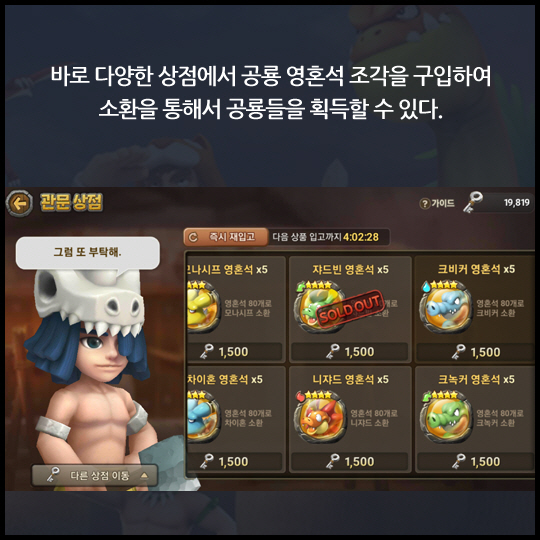The height and width of the screenshot is (540, 540).
Task: Expand the 다른 상점 이동 store switcher
Action: click(x=95, y=476)
